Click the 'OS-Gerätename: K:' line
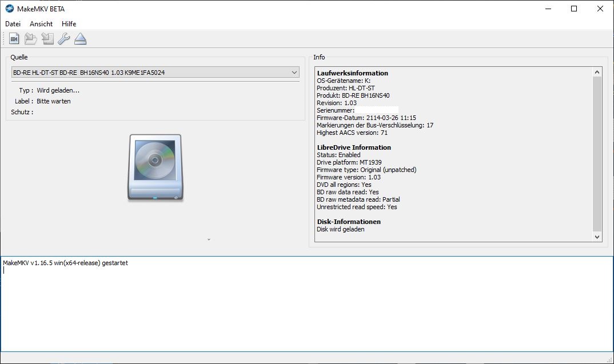The width and height of the screenshot is (614, 364). tap(344, 81)
